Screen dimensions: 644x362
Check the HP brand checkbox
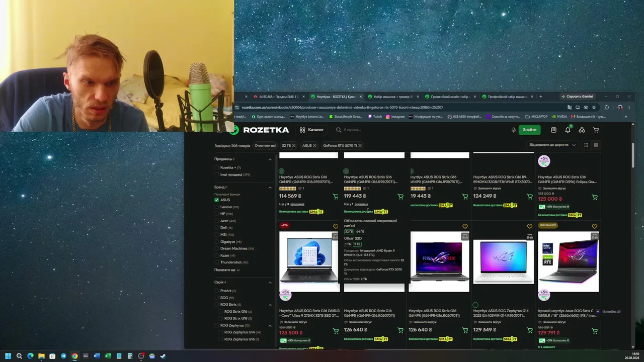[x=217, y=214]
